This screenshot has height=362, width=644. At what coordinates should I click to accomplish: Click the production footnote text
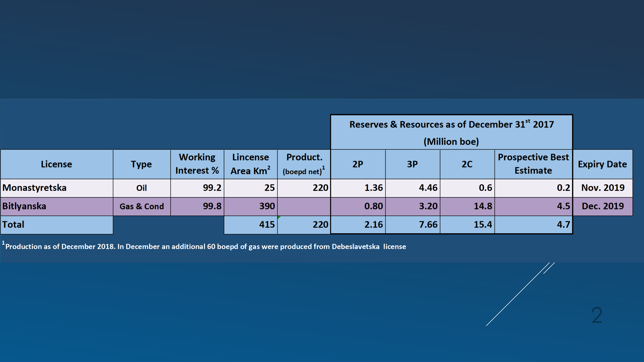[x=205, y=247]
